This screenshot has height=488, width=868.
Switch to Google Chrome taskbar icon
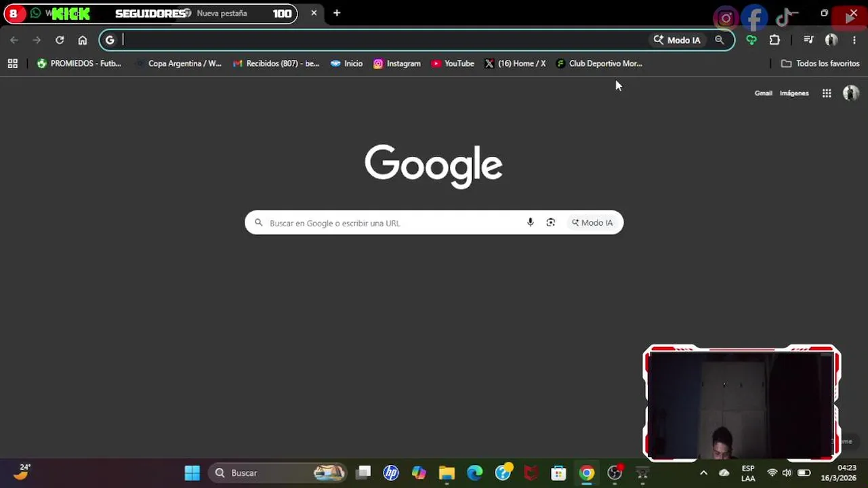tap(587, 473)
